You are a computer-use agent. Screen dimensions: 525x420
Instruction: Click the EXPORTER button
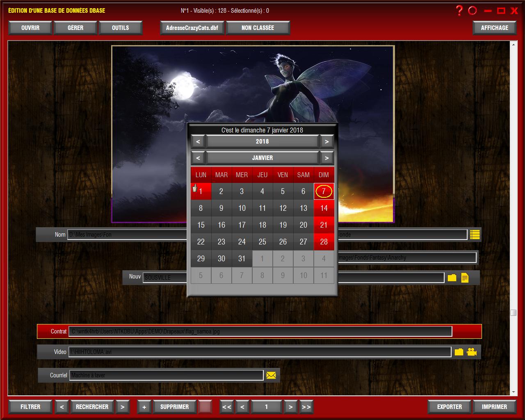(450, 407)
